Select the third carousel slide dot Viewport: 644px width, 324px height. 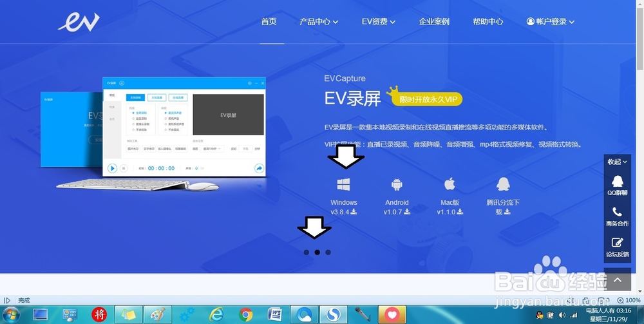(x=328, y=253)
